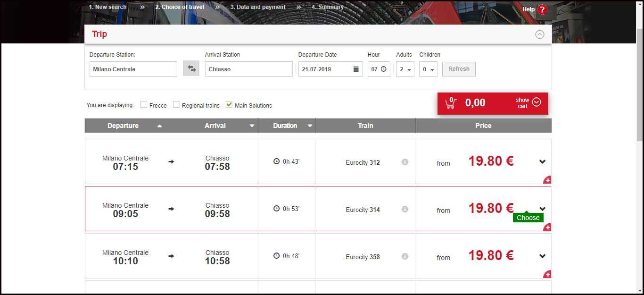Expand price options for Eurocity 312
The width and height of the screenshot is (644, 295).
(542, 162)
